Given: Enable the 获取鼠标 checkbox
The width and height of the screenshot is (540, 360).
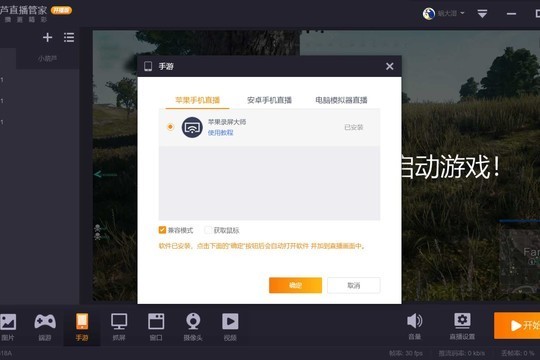Looking at the screenshot, I should pyautogui.click(x=208, y=230).
